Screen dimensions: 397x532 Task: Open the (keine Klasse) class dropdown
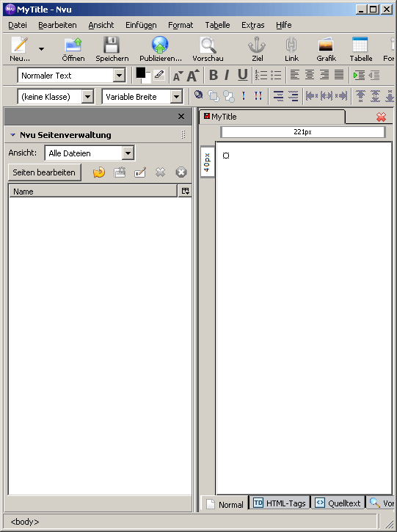pyautogui.click(x=87, y=97)
